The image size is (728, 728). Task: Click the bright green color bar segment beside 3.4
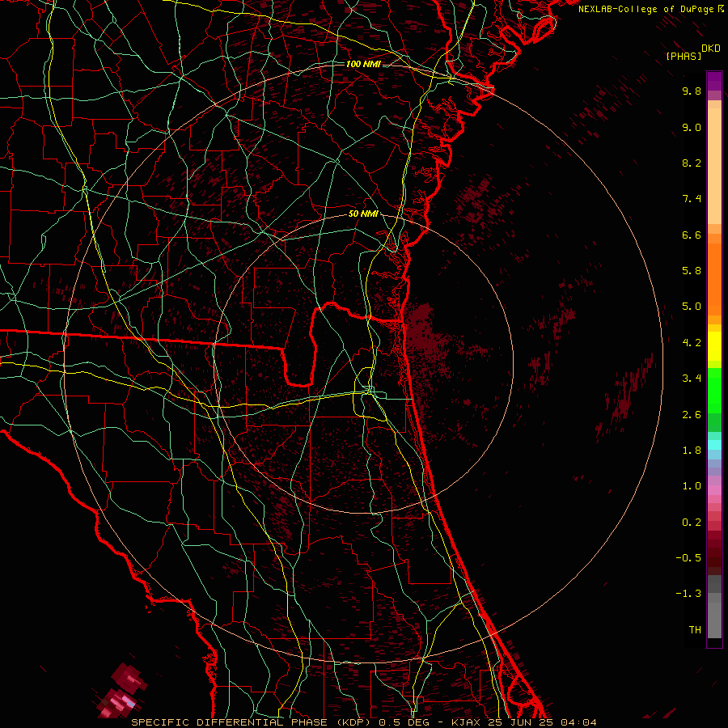[714, 390]
